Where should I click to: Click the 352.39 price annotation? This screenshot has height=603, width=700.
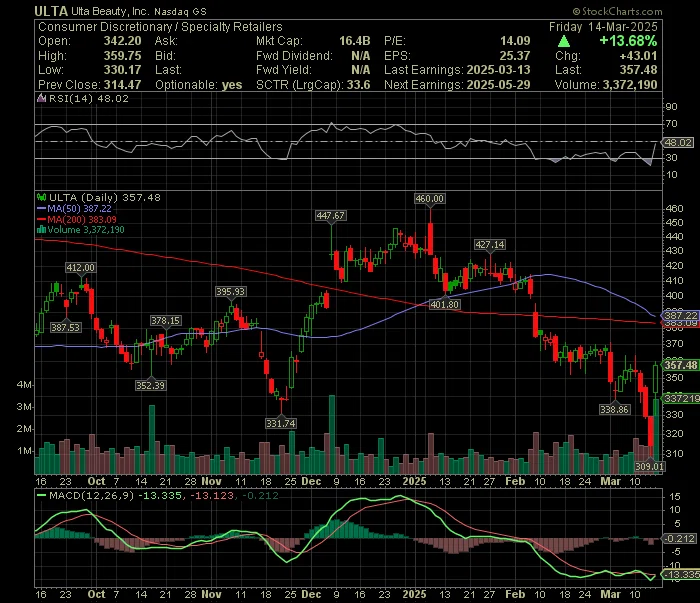click(x=150, y=385)
